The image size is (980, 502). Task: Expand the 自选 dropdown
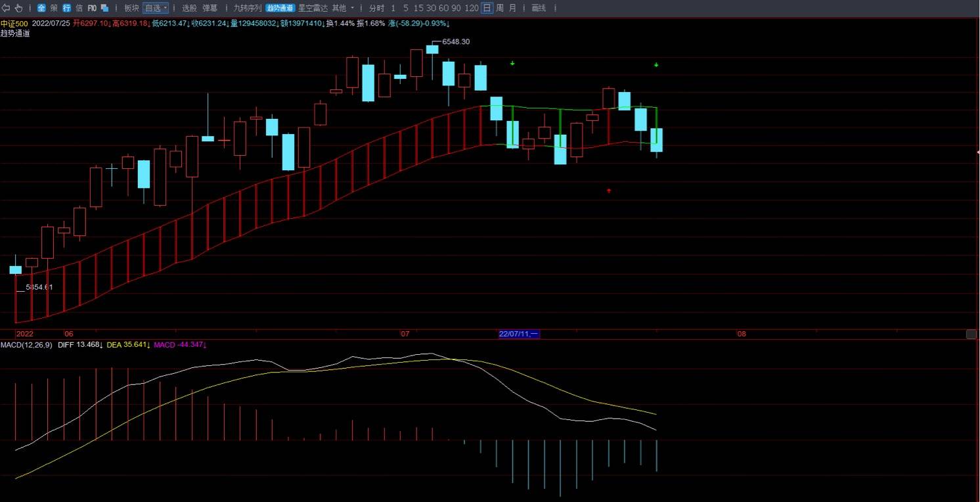[156, 8]
